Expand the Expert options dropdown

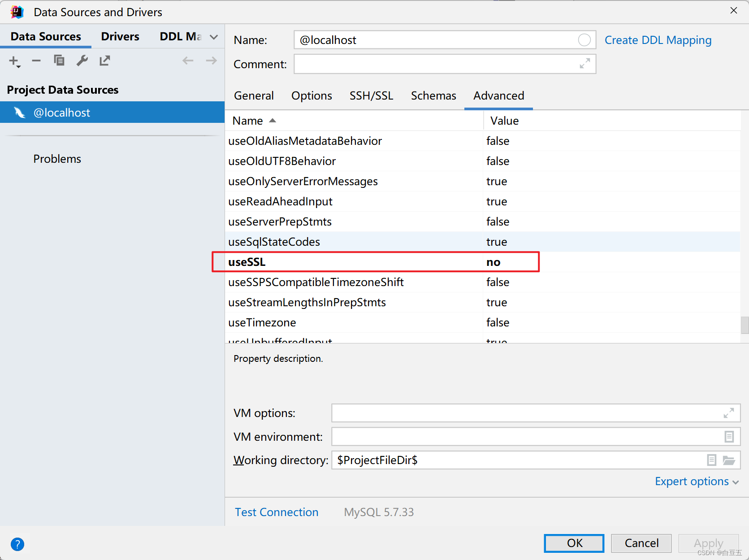click(697, 482)
